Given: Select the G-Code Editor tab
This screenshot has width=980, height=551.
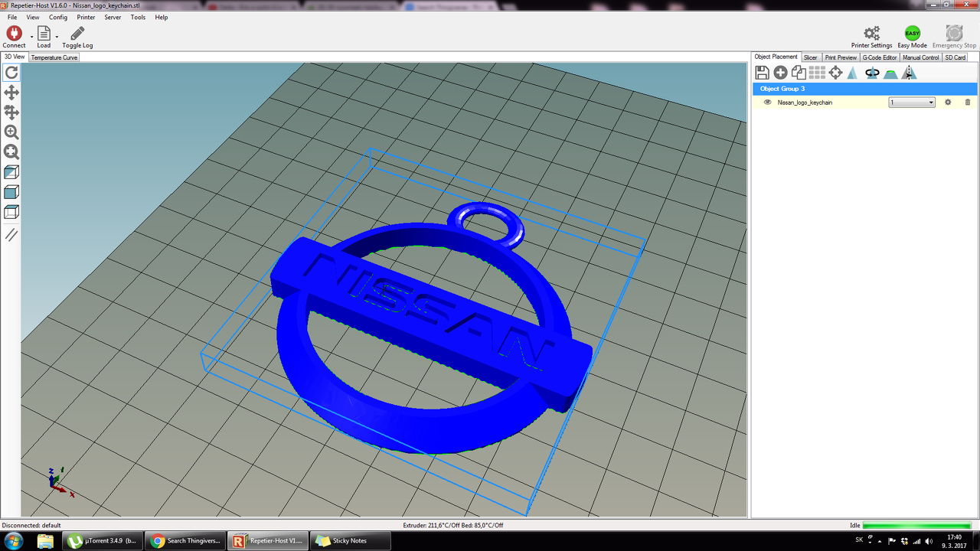Looking at the screenshot, I should (x=880, y=57).
